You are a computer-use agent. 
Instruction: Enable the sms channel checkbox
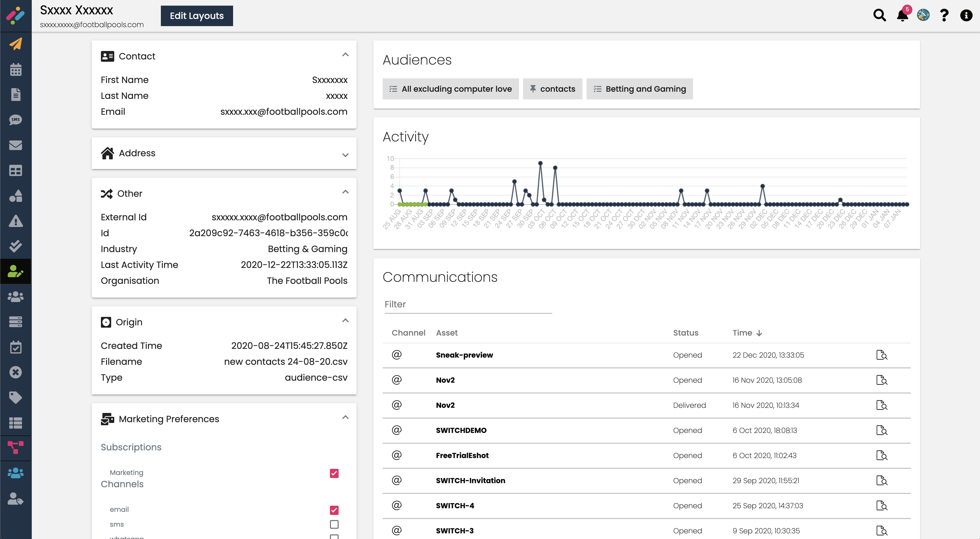coord(334,524)
